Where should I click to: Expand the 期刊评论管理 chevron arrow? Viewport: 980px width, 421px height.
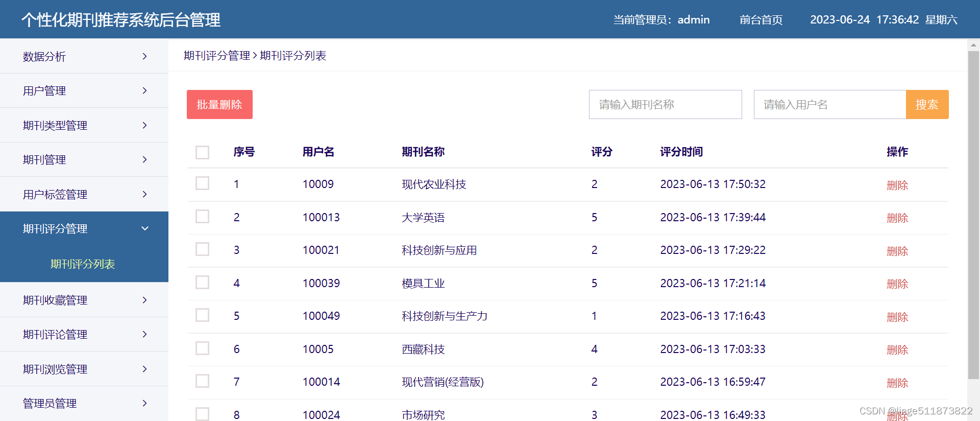[145, 334]
